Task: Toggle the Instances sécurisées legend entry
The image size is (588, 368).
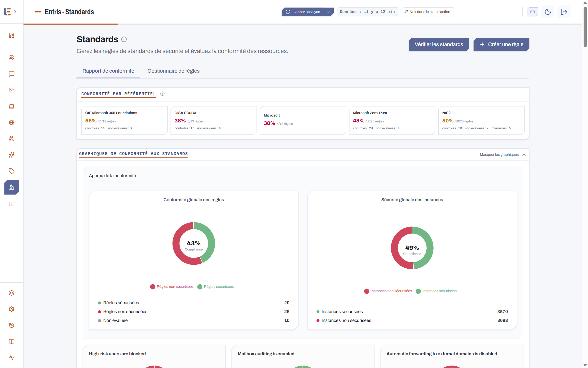Action: [436, 291]
